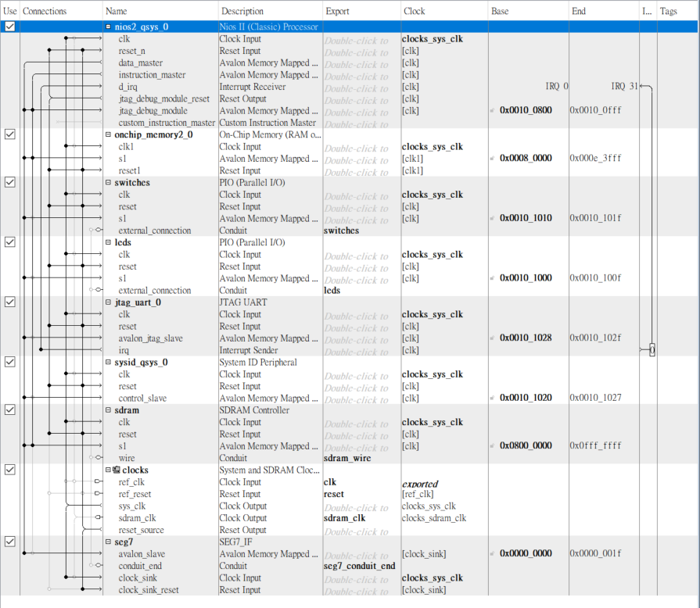
Task: Click lock icon beside base 0x0800_0000
Action: pos(493,445)
